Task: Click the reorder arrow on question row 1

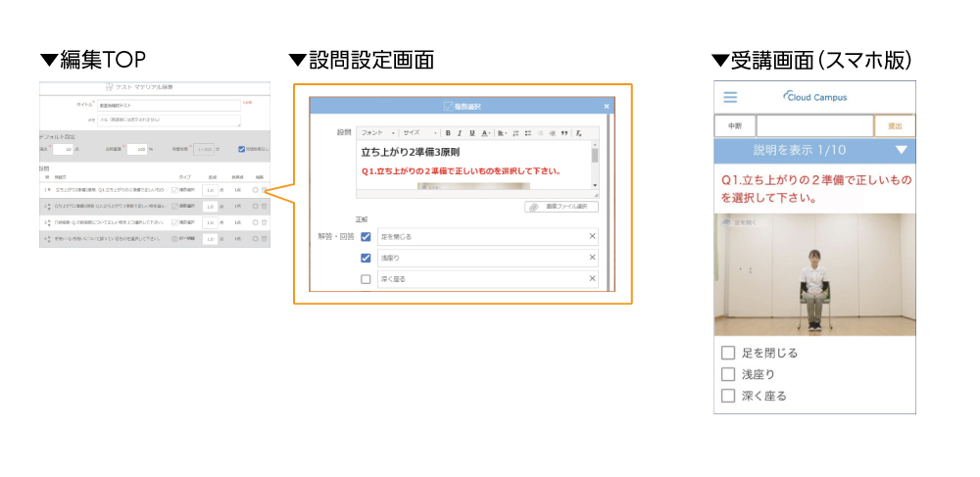Action: pyautogui.click(x=49, y=190)
